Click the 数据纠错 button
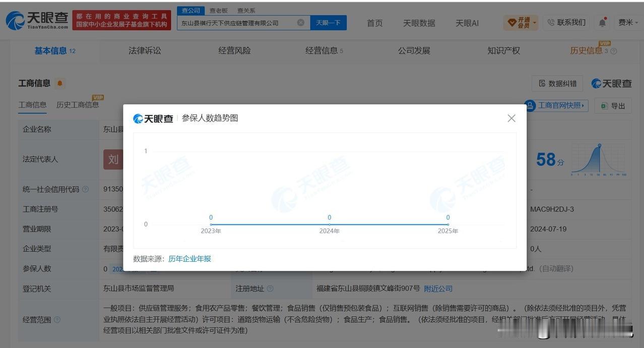The image size is (644, 348). [x=557, y=83]
